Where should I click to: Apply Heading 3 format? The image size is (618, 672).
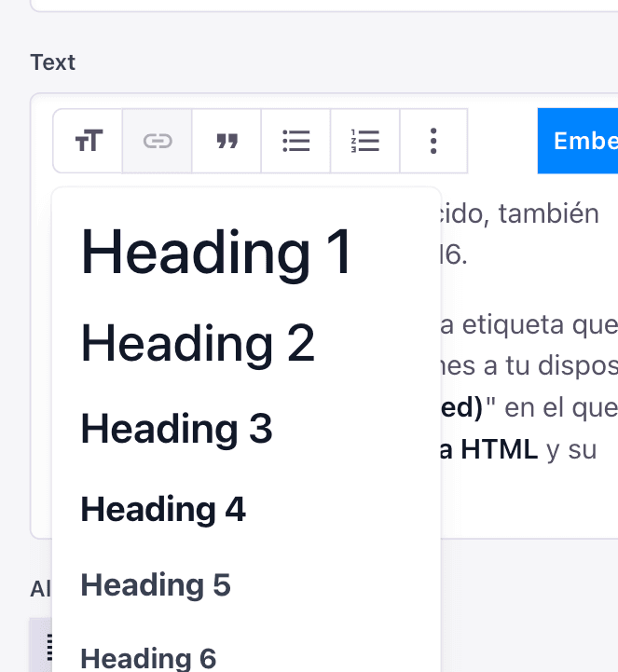(176, 429)
